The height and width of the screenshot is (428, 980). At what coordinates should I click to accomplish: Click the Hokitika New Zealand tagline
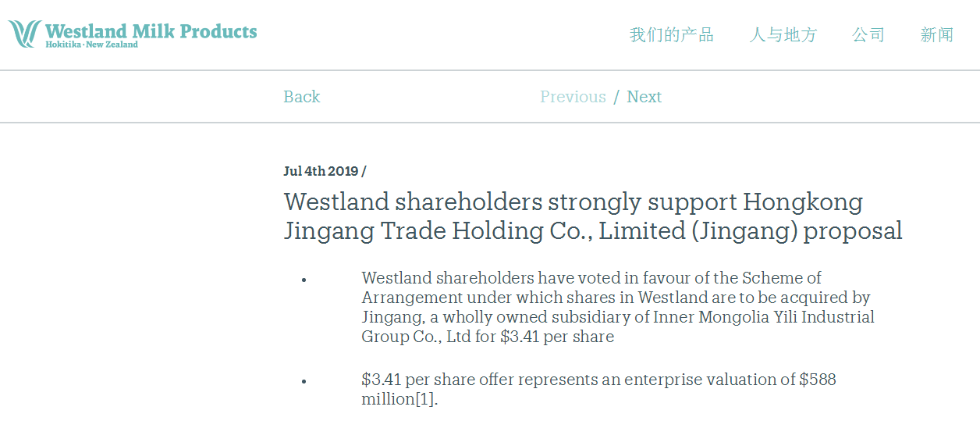91,45
